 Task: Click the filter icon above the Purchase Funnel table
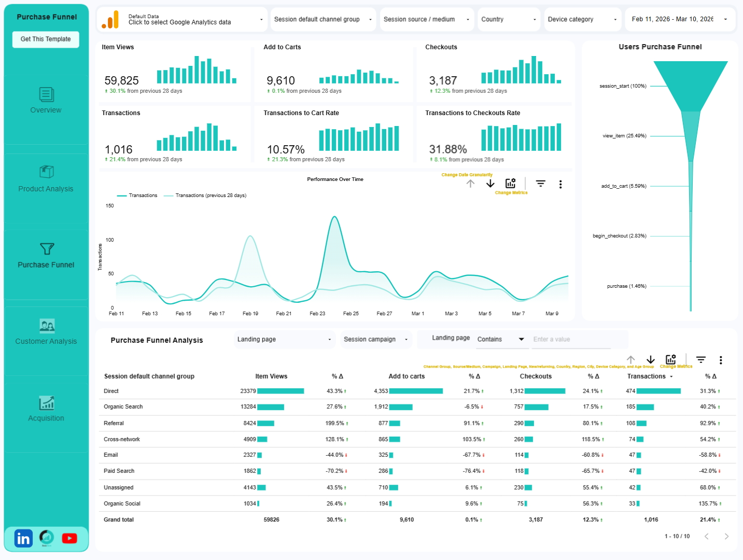700,359
